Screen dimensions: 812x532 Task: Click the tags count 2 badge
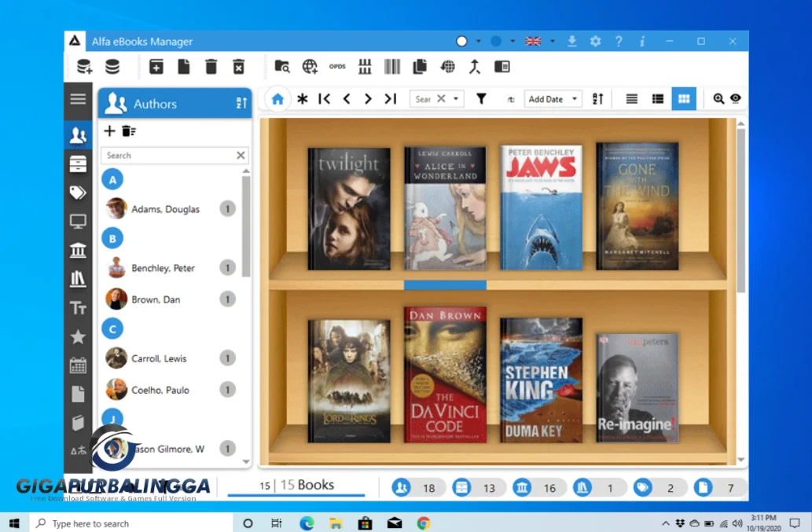[660, 487]
